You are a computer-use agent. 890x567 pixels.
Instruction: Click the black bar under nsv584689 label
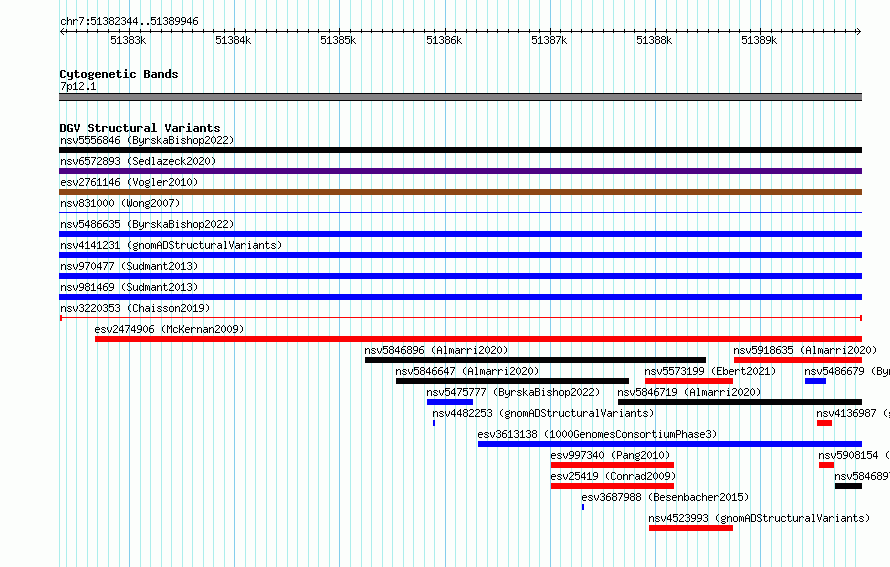(x=849, y=486)
